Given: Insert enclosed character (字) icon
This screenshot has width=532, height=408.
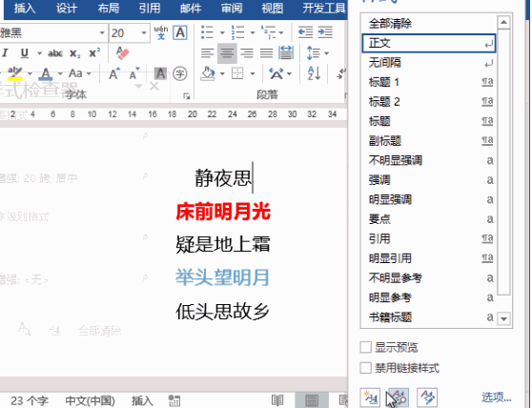Looking at the screenshot, I should click(x=180, y=73).
